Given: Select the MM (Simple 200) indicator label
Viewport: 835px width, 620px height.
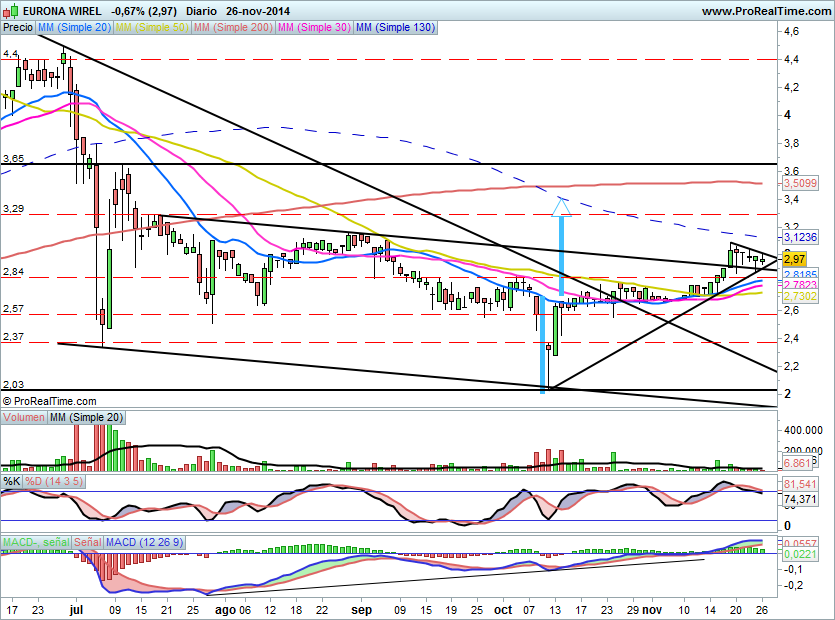Looking at the screenshot, I should (232, 28).
